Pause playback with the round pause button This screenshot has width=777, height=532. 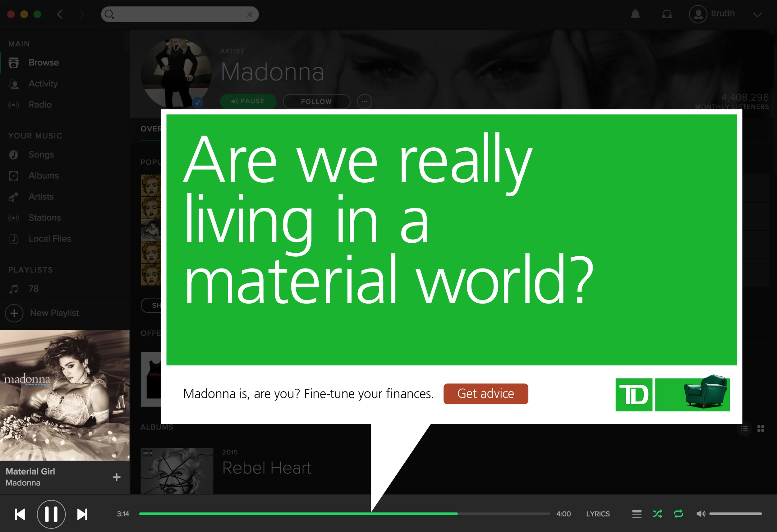51,514
